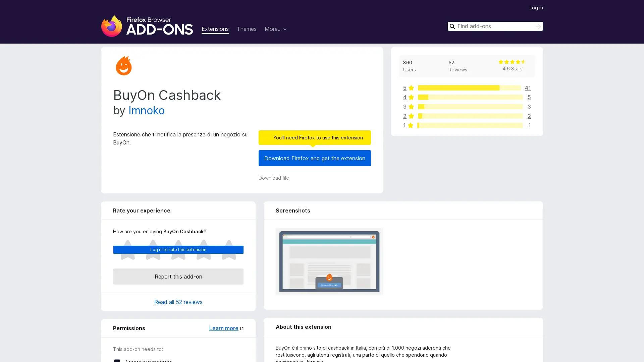Read all 52 reviews
The width and height of the screenshot is (644, 362).
tap(178, 302)
